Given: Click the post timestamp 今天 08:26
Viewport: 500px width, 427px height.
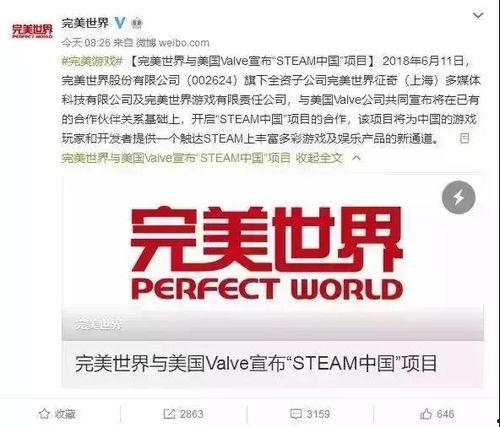Looking at the screenshot, I should (x=86, y=43).
